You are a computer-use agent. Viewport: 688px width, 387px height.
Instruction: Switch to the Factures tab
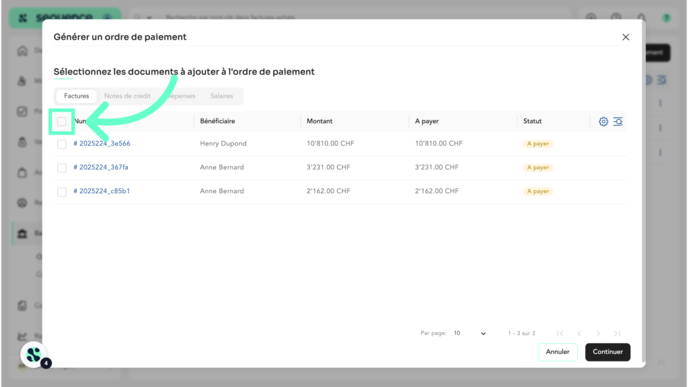76,96
